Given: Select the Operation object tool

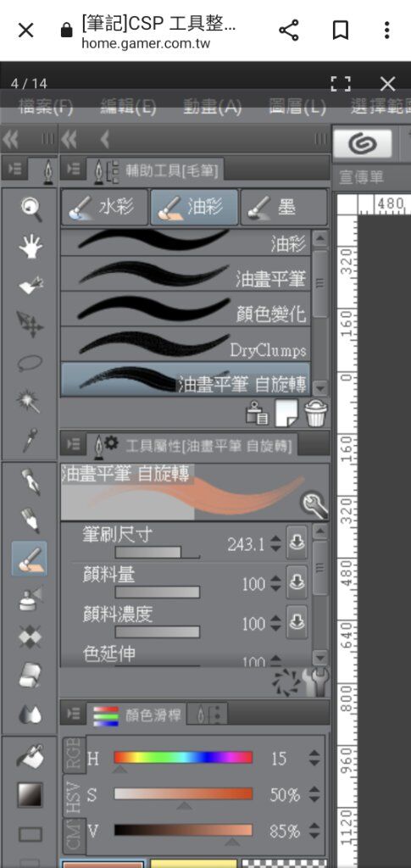Looking at the screenshot, I should click(31, 286).
